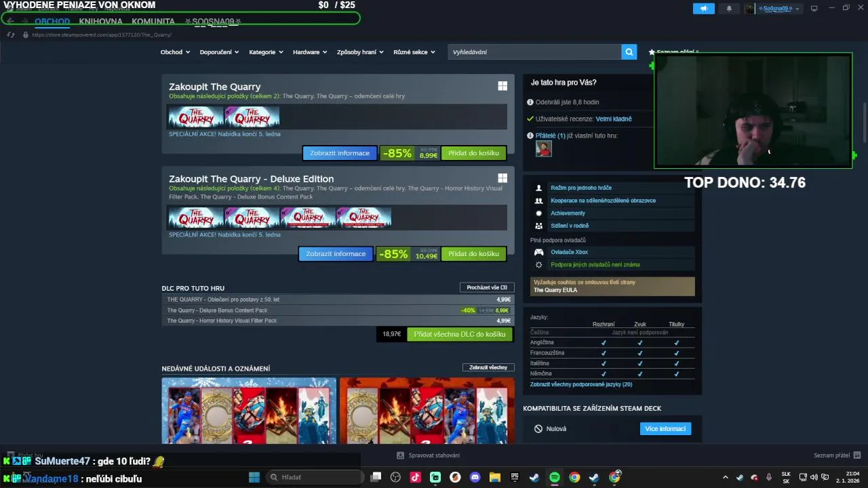Open Discord from the taskbar
The width and height of the screenshot is (868, 488).
pyautogui.click(x=475, y=477)
